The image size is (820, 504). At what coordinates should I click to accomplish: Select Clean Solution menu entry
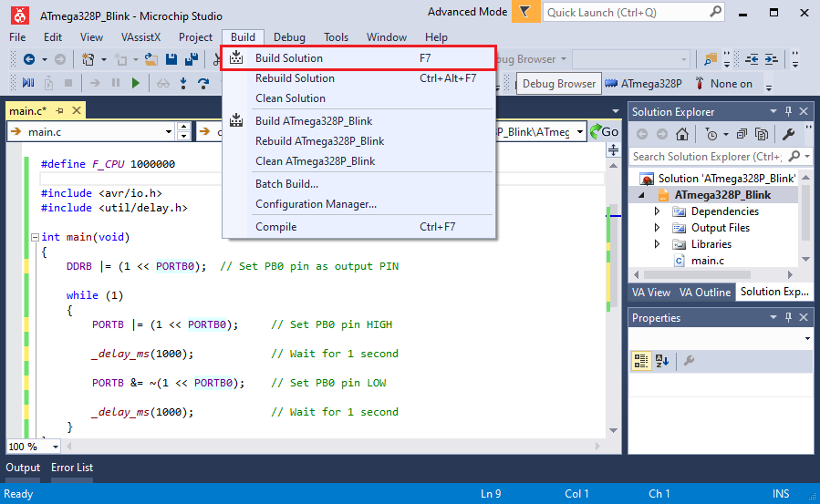(358, 98)
